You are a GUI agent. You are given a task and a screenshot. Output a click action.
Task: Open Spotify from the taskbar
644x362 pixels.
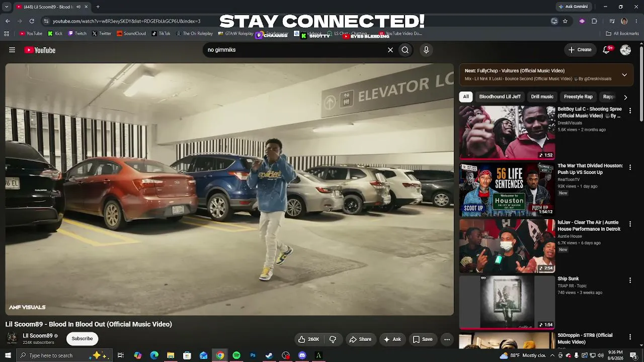click(x=236, y=355)
